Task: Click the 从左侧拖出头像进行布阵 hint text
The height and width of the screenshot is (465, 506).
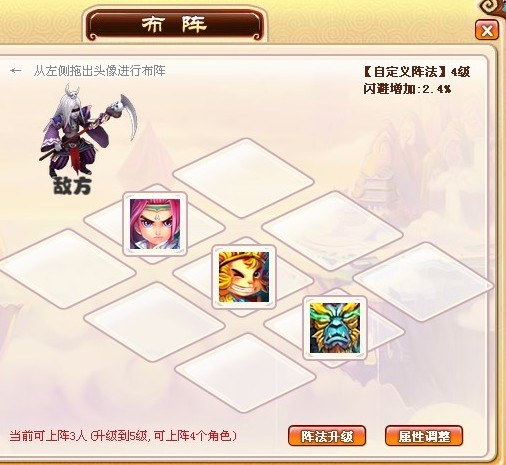Action: [99, 71]
